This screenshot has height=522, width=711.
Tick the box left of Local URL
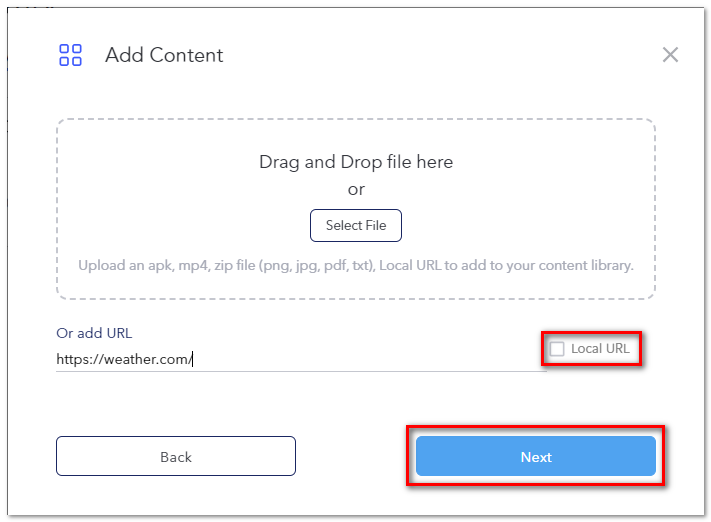click(557, 349)
